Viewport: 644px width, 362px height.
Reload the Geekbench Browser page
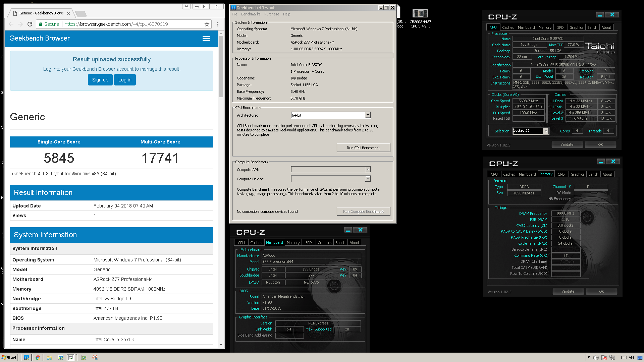click(30, 24)
